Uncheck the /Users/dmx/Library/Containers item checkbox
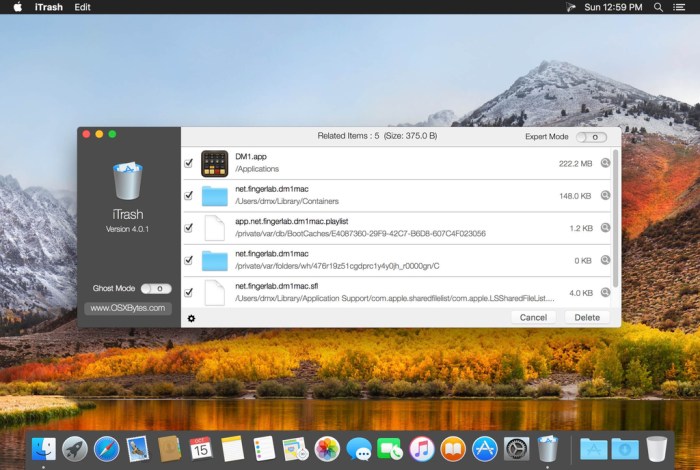Image resolution: width=700 pixels, height=470 pixels. pos(188,195)
